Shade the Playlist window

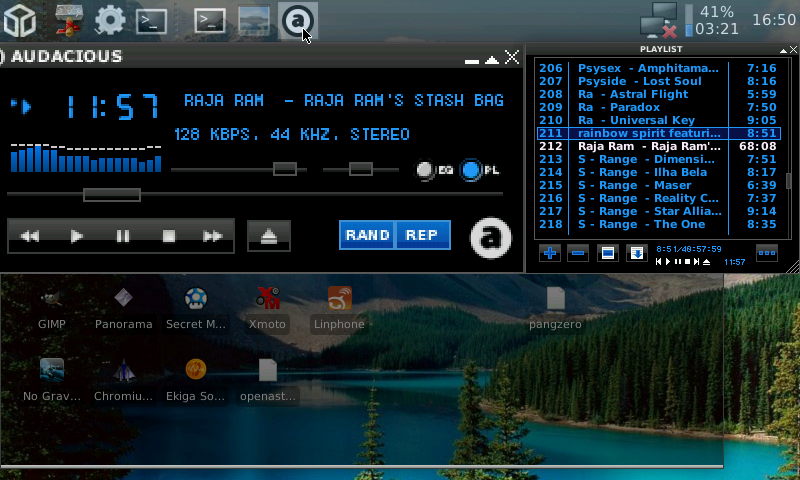[783, 50]
